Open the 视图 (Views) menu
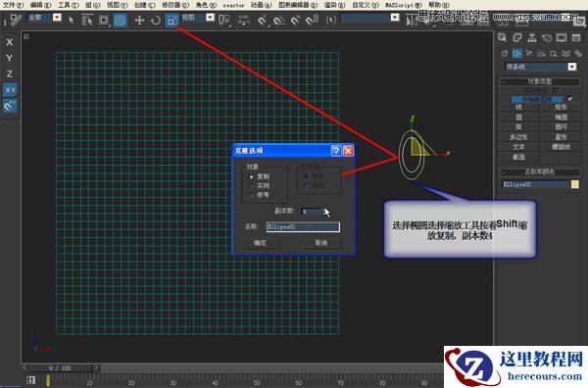 (x=117, y=5)
